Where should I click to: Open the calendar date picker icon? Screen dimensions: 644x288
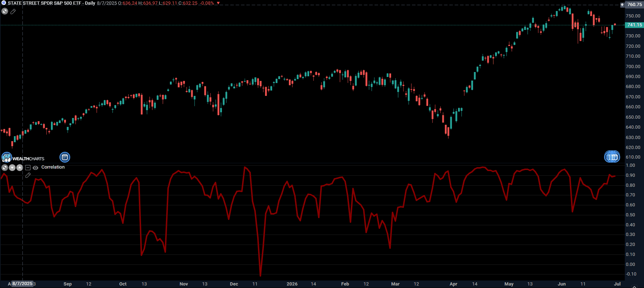(x=65, y=157)
